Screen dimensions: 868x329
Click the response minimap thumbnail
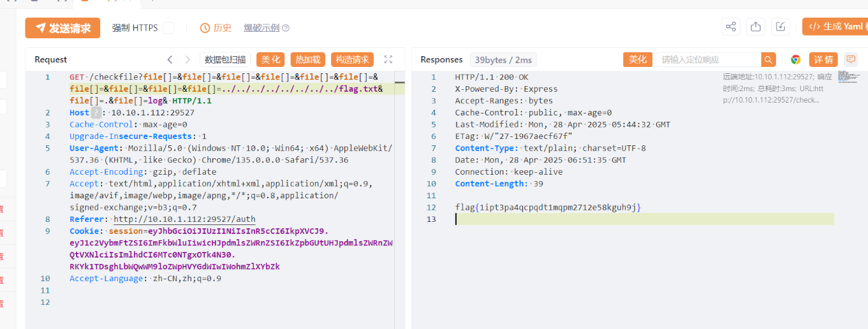coord(848,77)
